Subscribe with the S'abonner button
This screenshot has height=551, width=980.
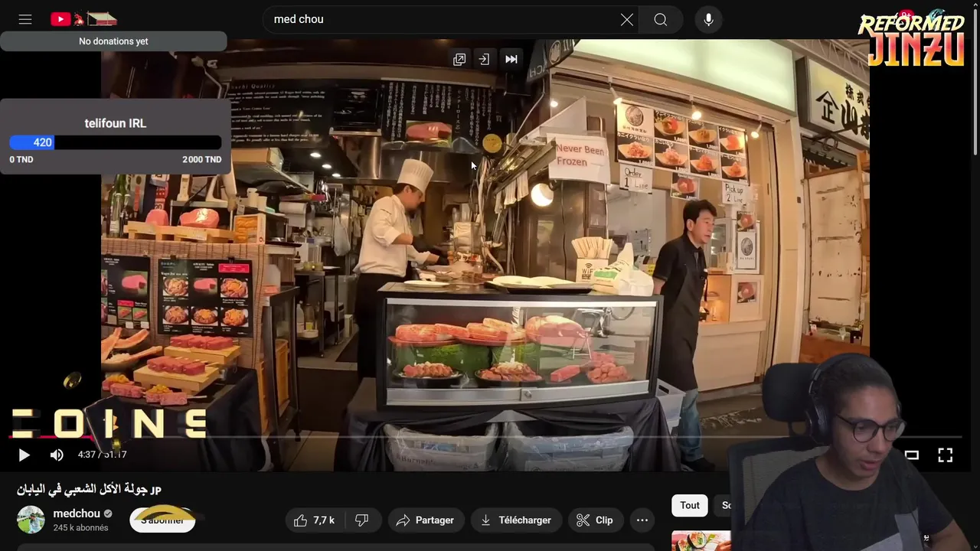(x=162, y=520)
